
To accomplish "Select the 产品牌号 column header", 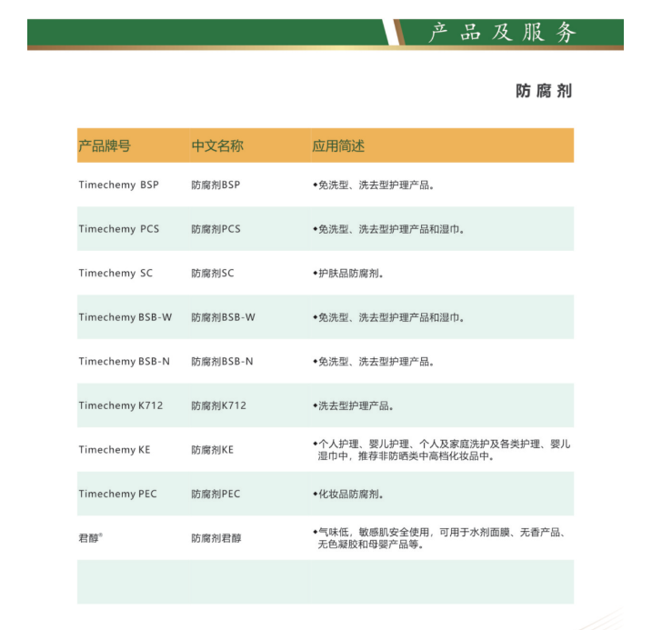I will click(105, 145).
